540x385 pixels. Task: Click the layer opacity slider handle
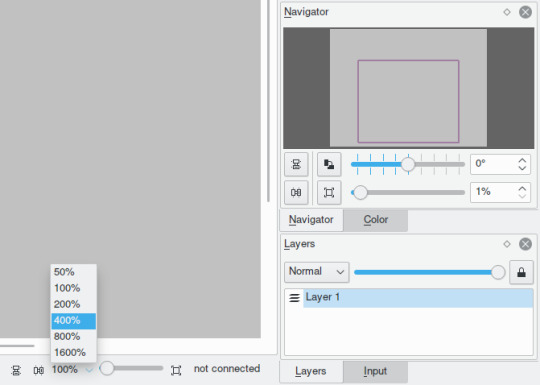498,272
